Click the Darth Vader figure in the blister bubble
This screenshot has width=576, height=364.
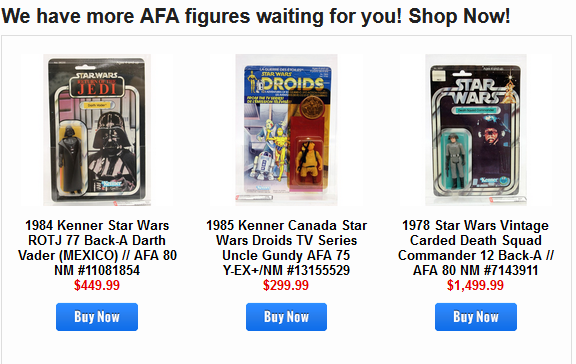(71, 159)
